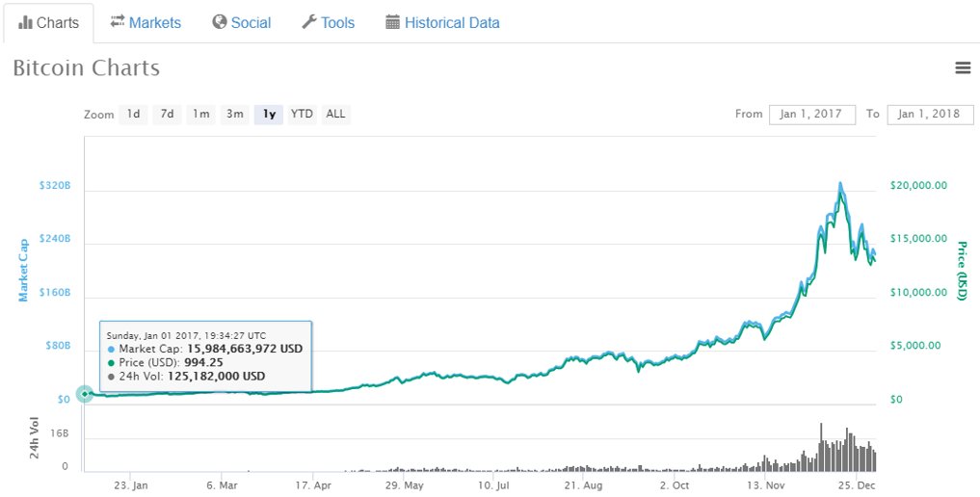This screenshot has width=980, height=497.
Task: Click the Zoom label text
Action: tap(98, 115)
